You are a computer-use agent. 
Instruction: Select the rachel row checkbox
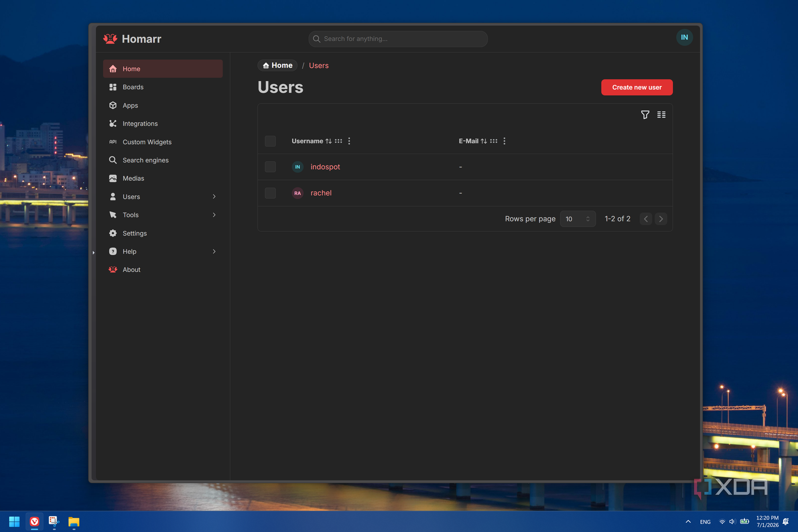[x=270, y=193]
